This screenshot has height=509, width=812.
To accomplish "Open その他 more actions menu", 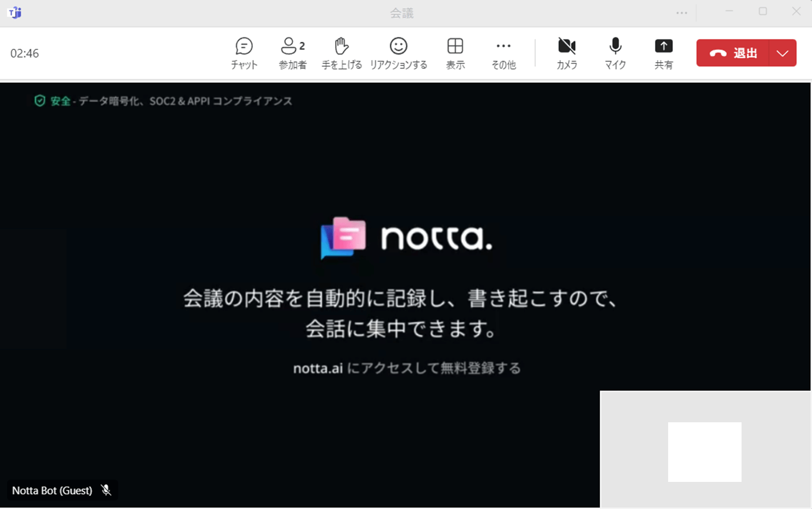I will tap(504, 53).
